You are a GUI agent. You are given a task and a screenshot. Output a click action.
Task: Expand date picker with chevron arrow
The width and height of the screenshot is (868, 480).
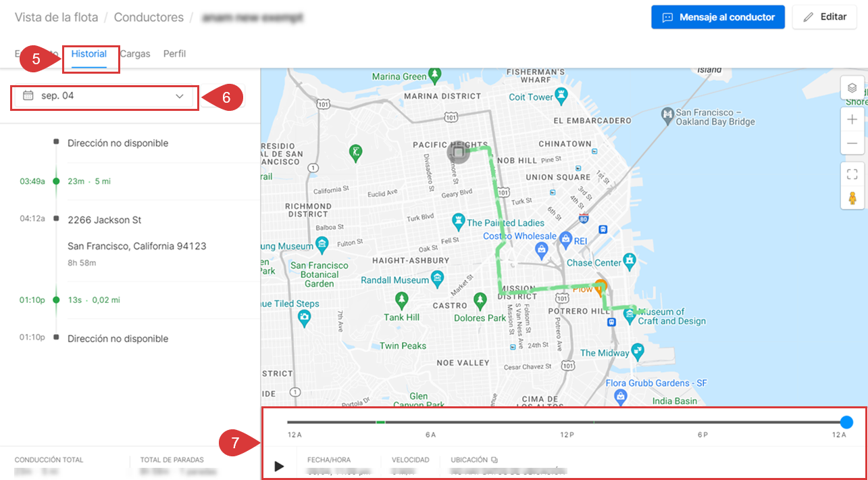pyautogui.click(x=180, y=96)
